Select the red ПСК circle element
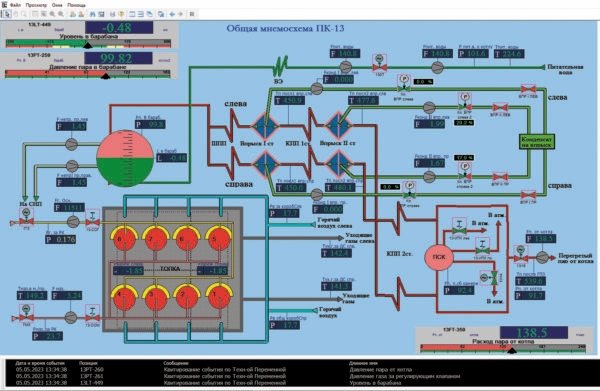The image size is (600, 391). 439,257
